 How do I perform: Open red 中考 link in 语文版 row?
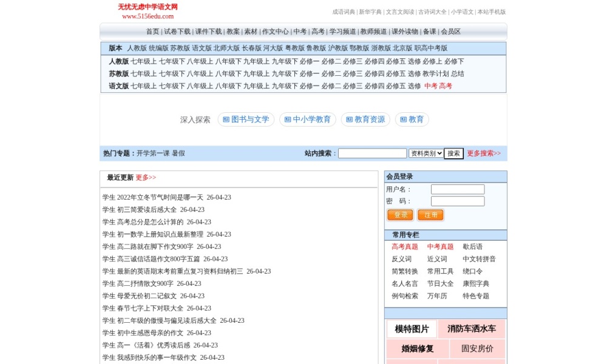point(431,86)
